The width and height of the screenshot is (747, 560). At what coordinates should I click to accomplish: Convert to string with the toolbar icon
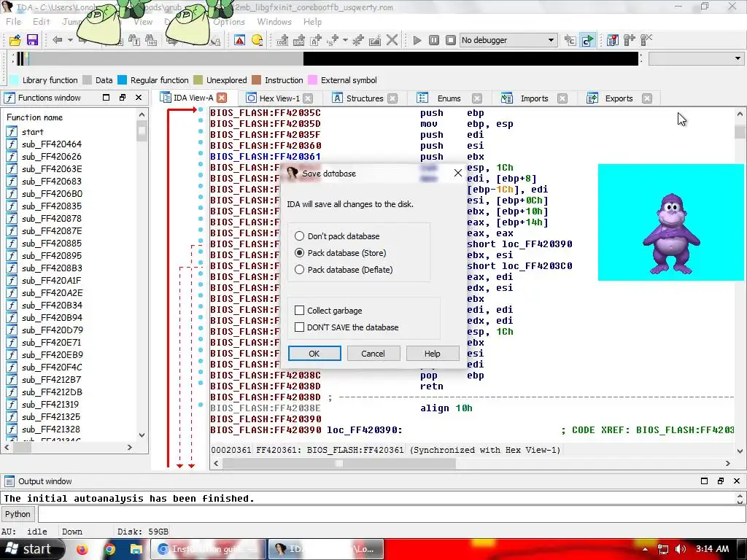click(x=316, y=41)
